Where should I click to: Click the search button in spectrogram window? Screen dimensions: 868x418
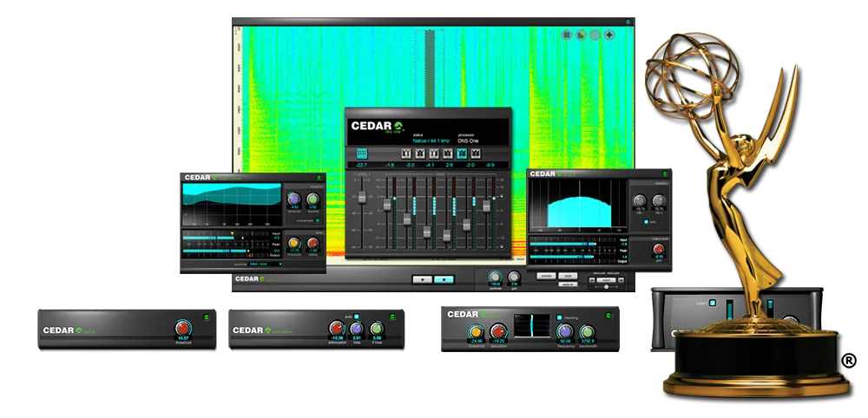606,280
